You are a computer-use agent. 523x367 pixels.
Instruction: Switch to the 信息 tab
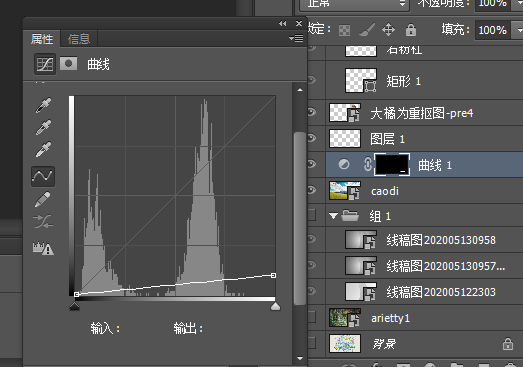click(x=79, y=39)
